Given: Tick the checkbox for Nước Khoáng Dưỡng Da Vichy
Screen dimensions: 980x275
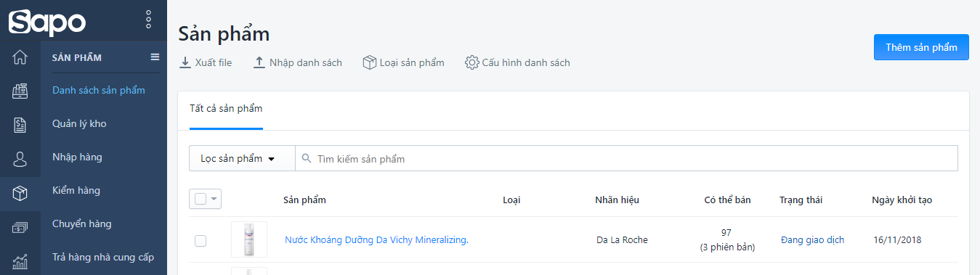Looking at the screenshot, I should (x=201, y=241).
